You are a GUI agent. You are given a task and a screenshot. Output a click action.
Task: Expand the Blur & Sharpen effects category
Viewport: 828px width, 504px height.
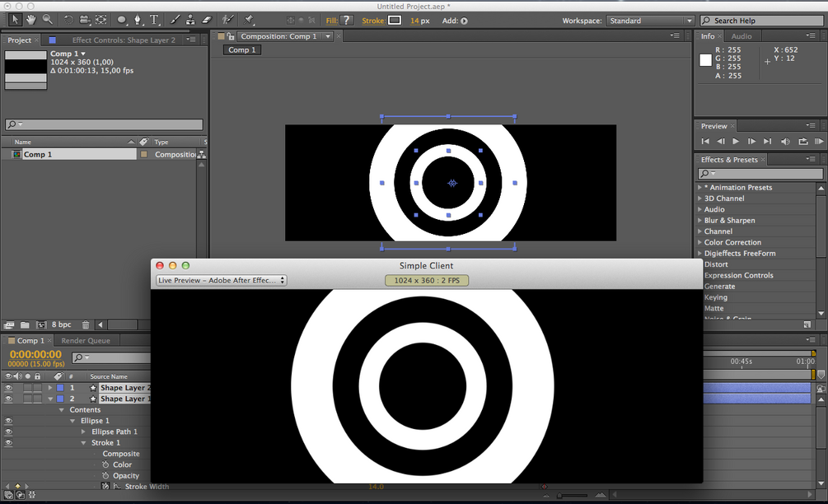point(700,221)
